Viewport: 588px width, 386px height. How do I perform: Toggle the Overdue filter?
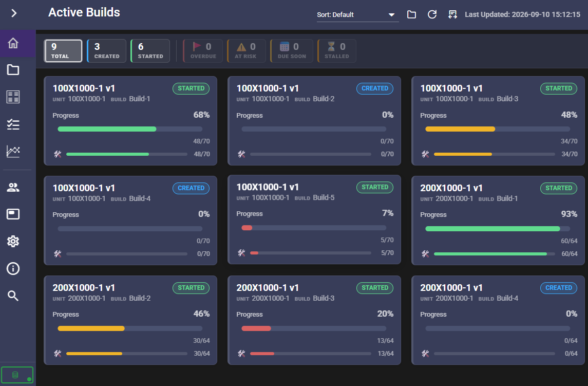point(203,51)
